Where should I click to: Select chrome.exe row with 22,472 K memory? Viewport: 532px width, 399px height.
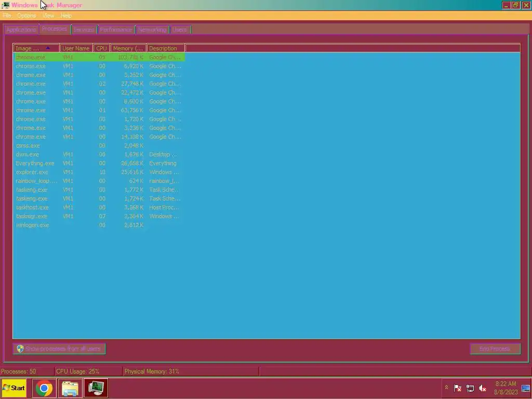[x=99, y=92]
